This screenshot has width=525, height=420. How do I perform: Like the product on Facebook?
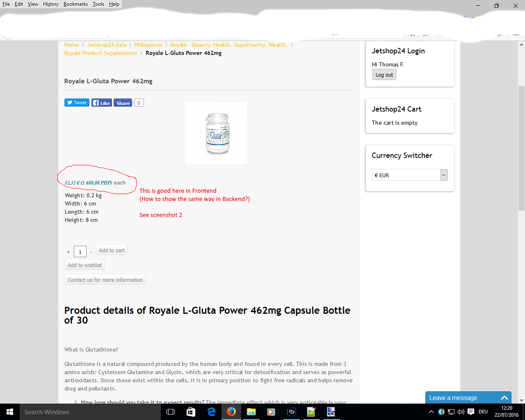tap(102, 103)
